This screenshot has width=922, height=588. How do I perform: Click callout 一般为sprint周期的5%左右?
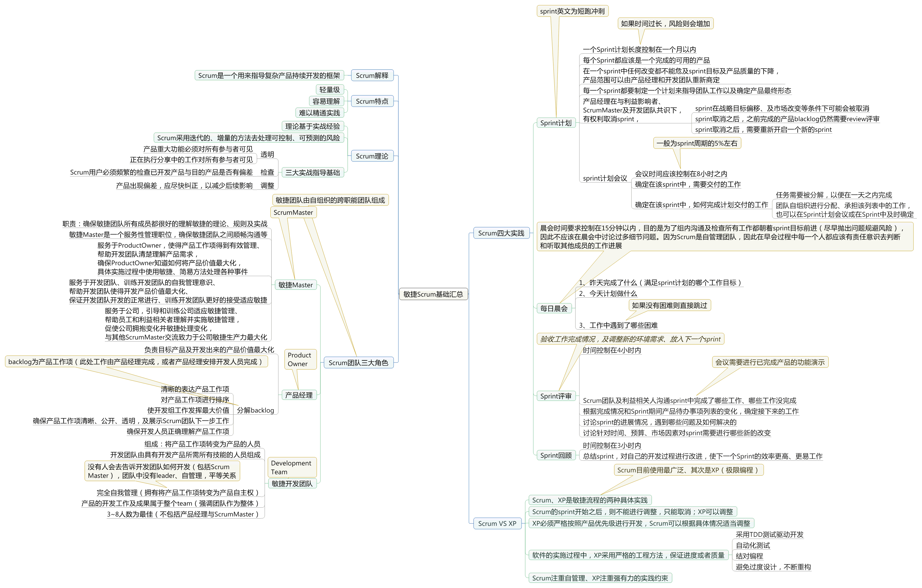tap(697, 143)
